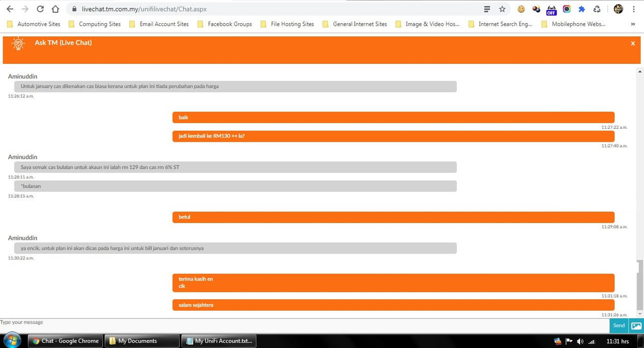Screen dimensions: 644x348
Task: Click the 'salam sejahtera' message bubble
Action: tap(393, 305)
